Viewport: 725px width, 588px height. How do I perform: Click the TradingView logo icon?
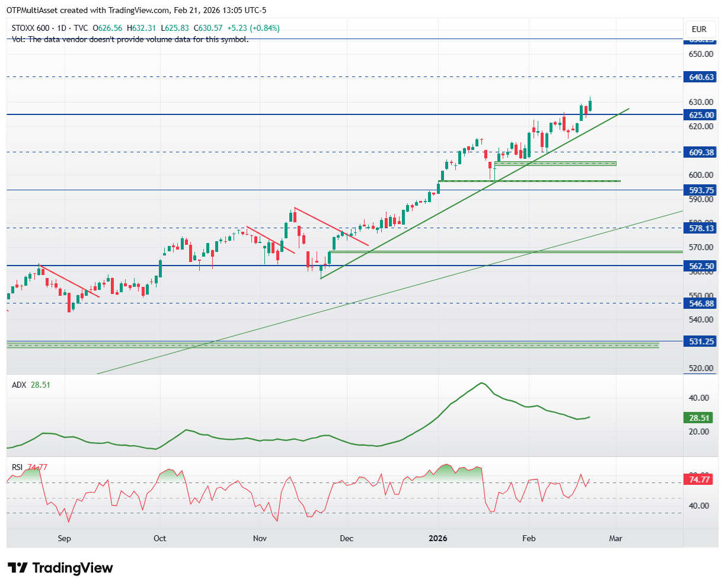pos(17,568)
